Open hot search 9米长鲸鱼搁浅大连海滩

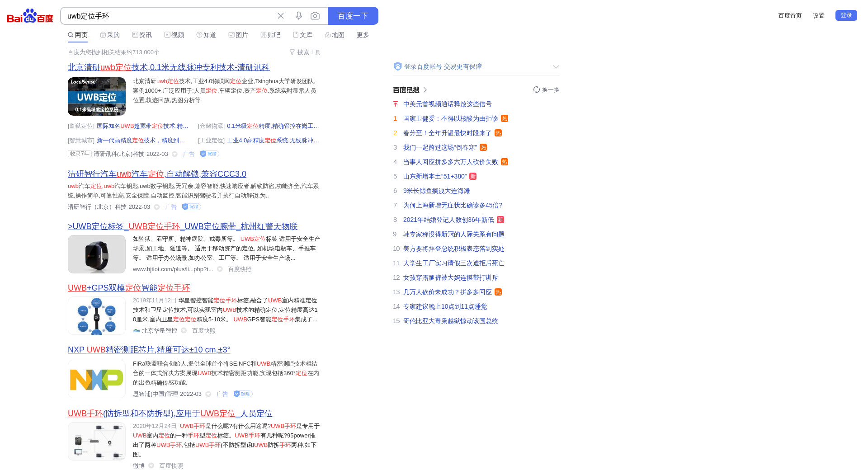point(436,191)
